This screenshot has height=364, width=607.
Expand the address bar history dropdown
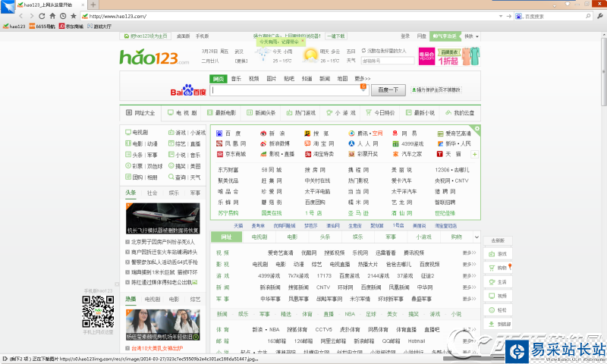click(x=501, y=16)
